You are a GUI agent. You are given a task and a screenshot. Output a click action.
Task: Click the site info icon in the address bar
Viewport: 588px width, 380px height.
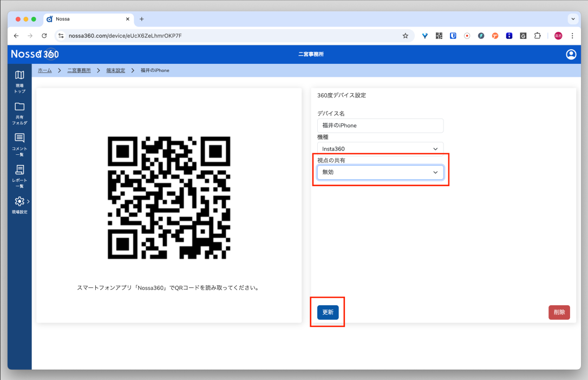[x=61, y=36]
